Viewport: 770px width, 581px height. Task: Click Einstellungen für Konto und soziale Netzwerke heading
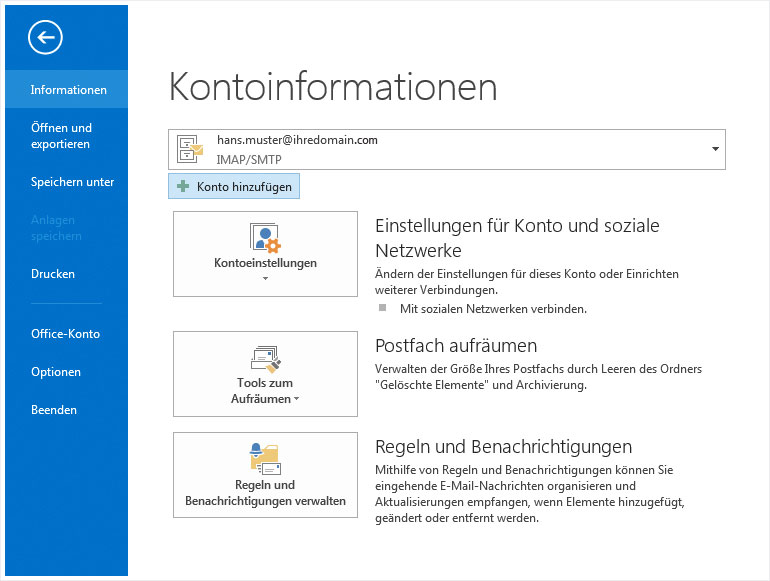click(517, 238)
